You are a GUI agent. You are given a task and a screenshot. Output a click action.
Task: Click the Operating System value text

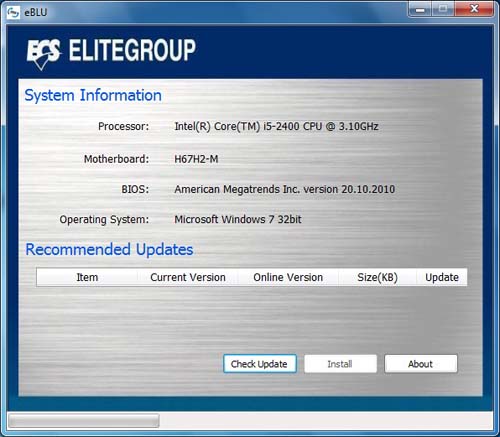coord(238,219)
